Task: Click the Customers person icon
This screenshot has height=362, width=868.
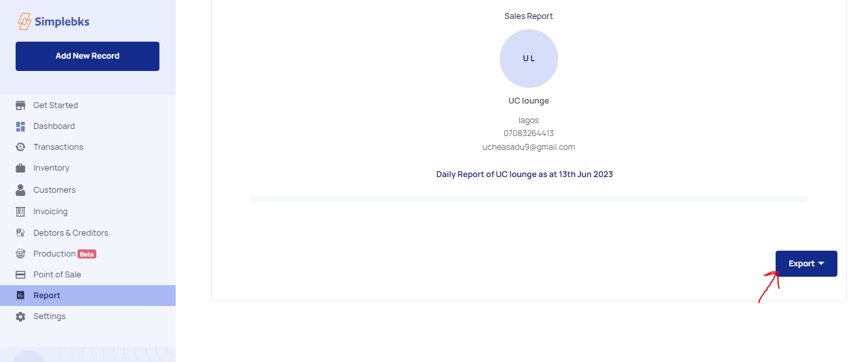Action: (x=21, y=190)
